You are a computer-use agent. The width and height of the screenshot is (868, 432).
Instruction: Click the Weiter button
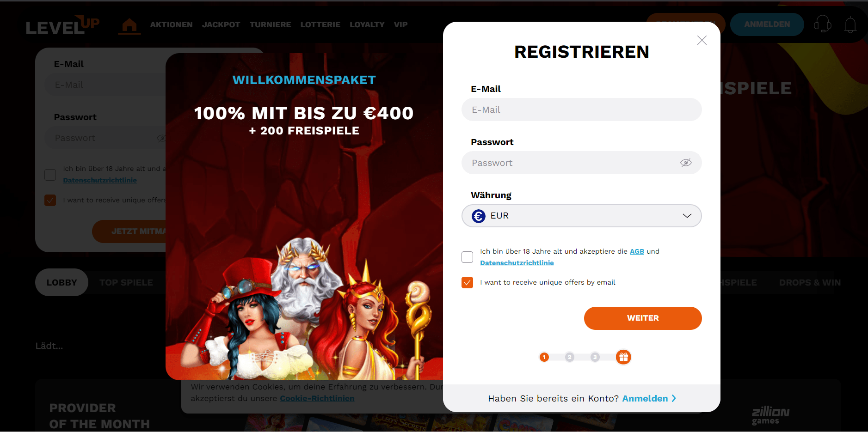pyautogui.click(x=643, y=318)
